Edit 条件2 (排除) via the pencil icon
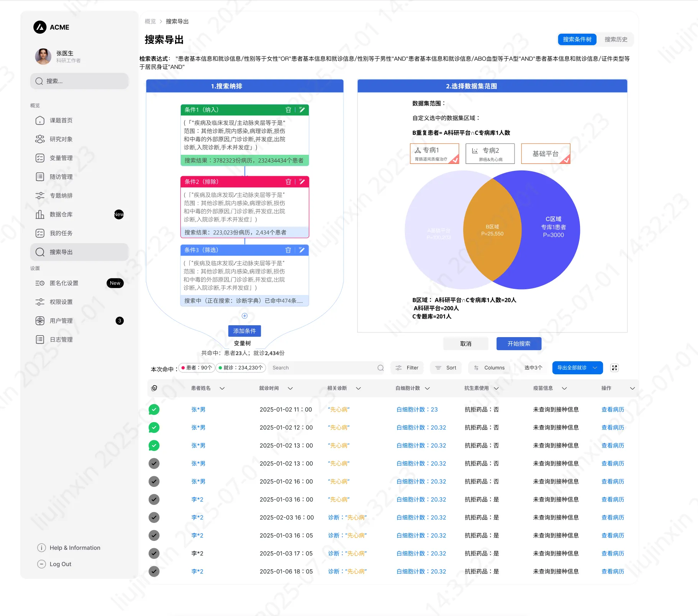This screenshot has width=698, height=616. [x=302, y=182]
